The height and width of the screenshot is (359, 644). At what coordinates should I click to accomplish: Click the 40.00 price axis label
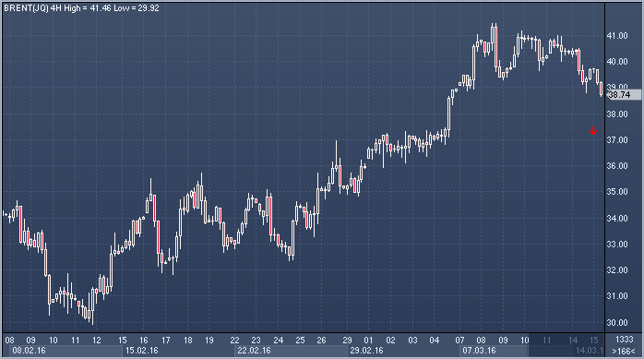[x=617, y=62]
